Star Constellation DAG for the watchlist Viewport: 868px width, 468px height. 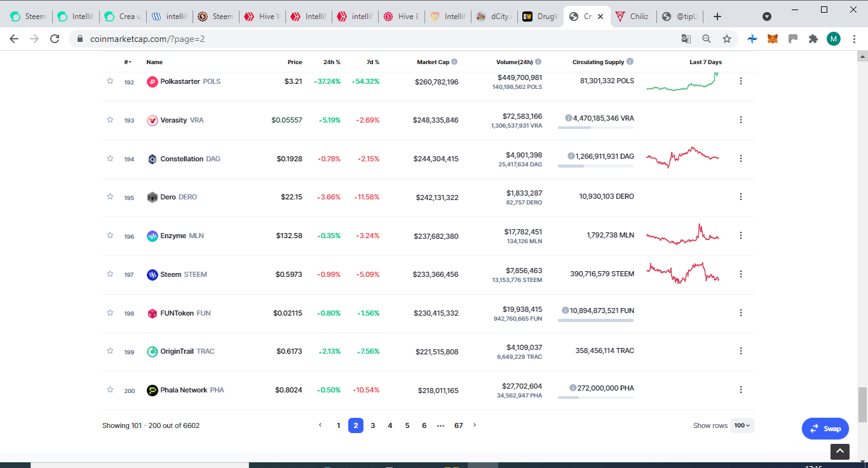(x=110, y=158)
